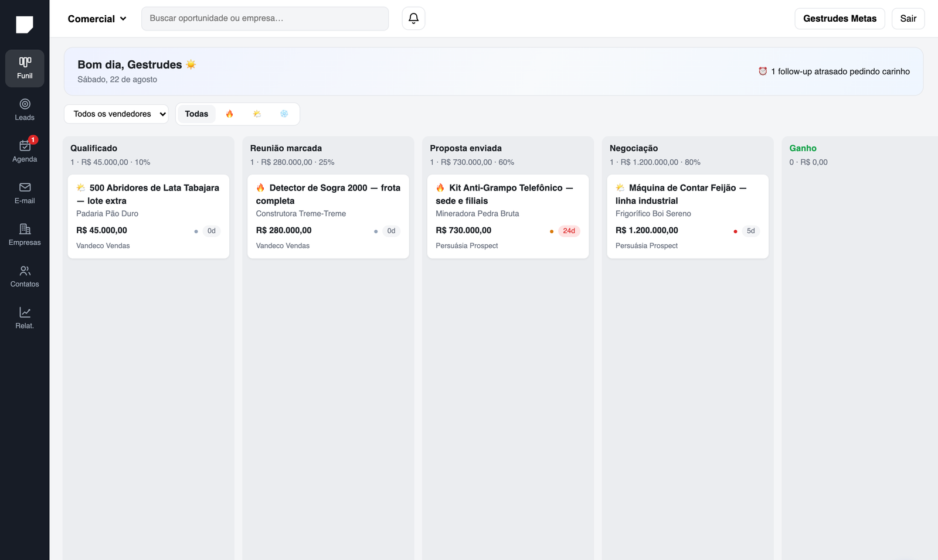Select the Proposta enviada column header

(465, 148)
